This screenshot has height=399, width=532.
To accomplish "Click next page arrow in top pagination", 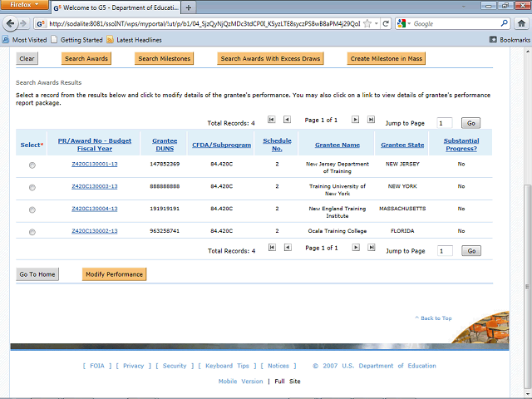I will tap(356, 120).
